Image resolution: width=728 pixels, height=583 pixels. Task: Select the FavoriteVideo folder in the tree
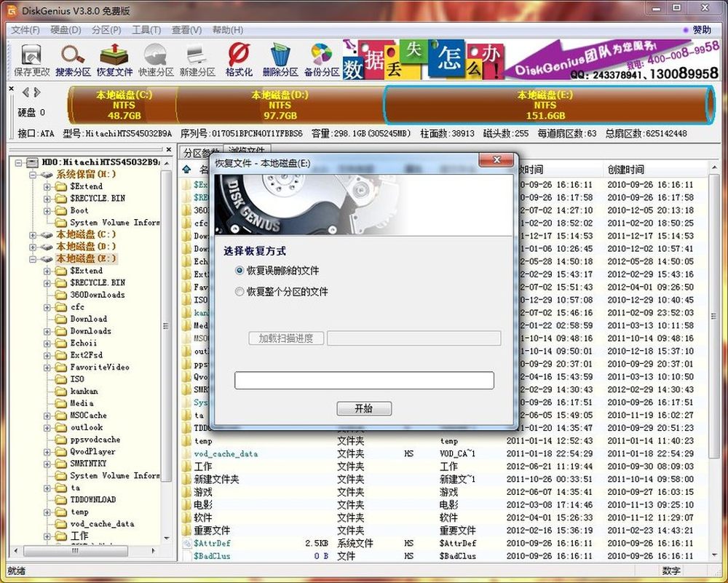(x=99, y=367)
